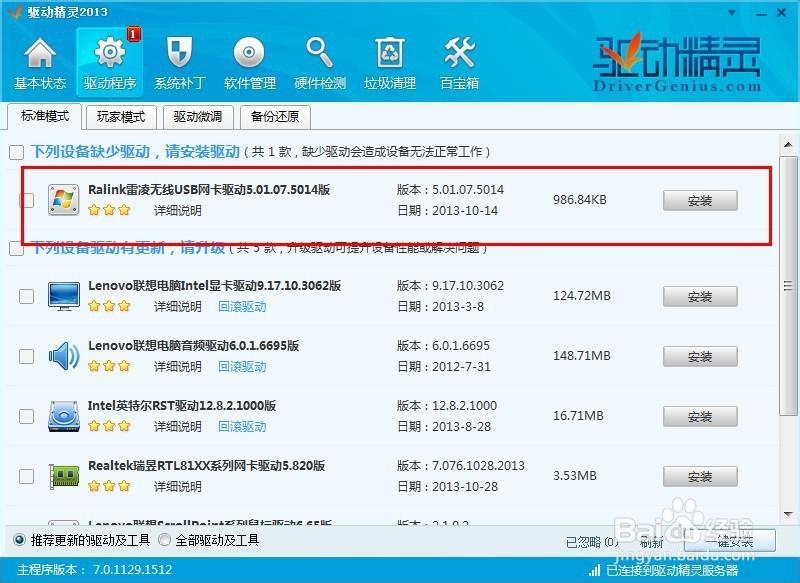The height and width of the screenshot is (583, 800).
Task: Click the scrollbar up arrow
Action: click(x=788, y=145)
